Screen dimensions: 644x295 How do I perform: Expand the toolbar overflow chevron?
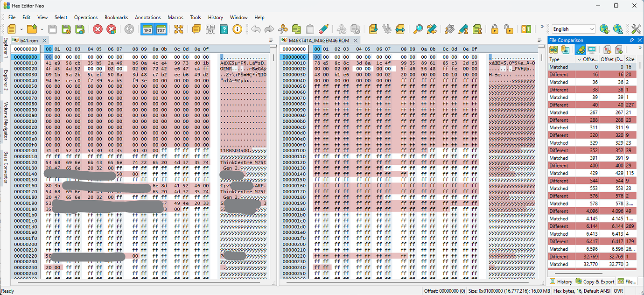pyautogui.click(x=542, y=27)
